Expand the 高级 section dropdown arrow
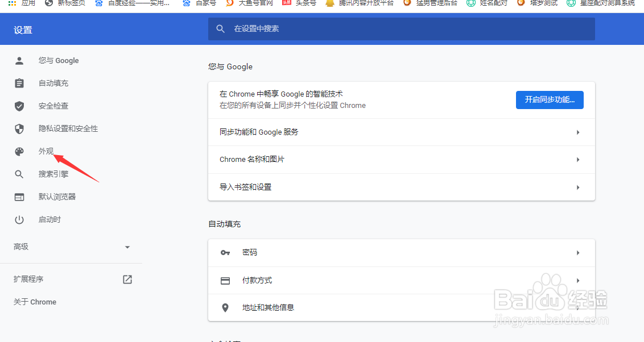 tap(127, 247)
